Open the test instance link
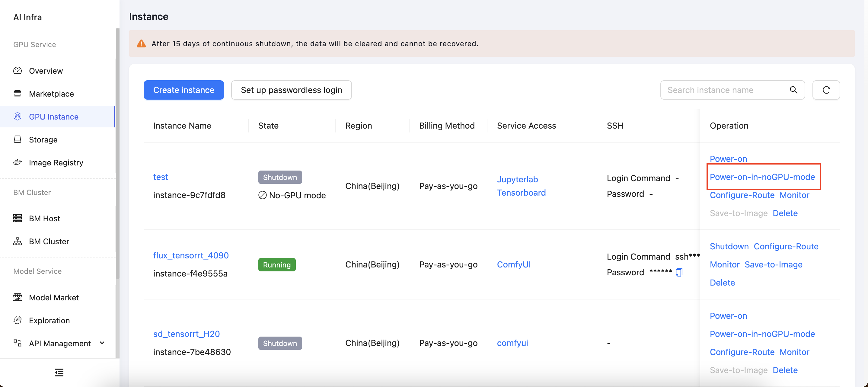Screen dimensions: 868x387 pos(160,177)
